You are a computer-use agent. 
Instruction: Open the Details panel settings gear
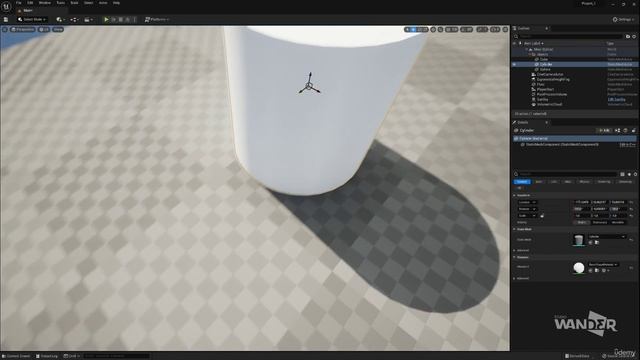pyautogui.click(x=635, y=174)
